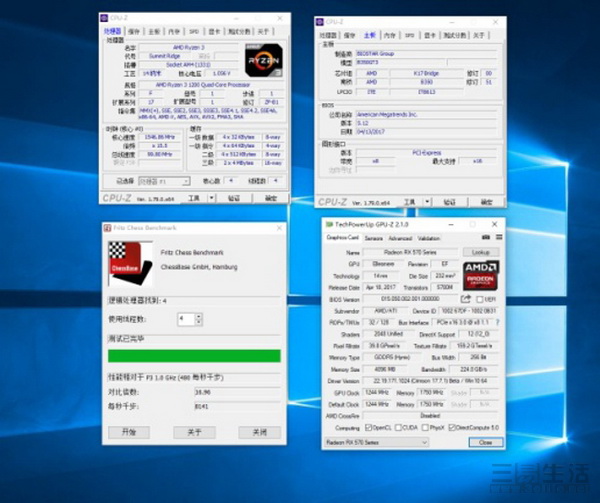This screenshot has width=600, height=503.
Task: Click the "Disabled" AMD CrossFire value
Action: click(430, 415)
